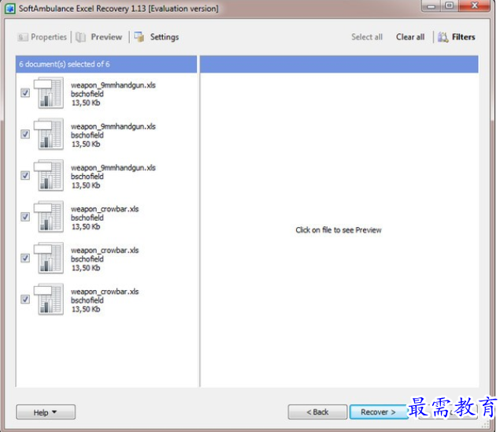504x432 pixels.
Task: Click Select all link
Action: pyautogui.click(x=367, y=37)
